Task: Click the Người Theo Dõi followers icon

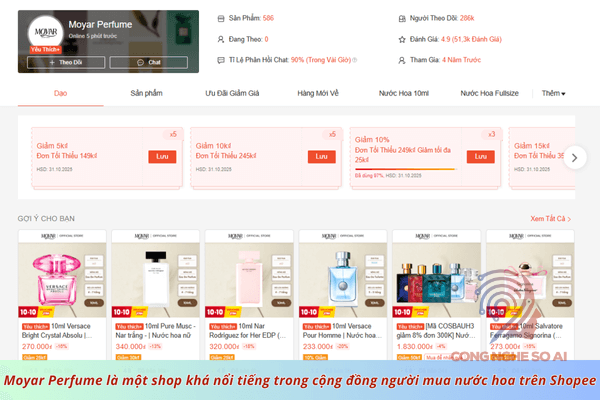Action: (x=402, y=18)
